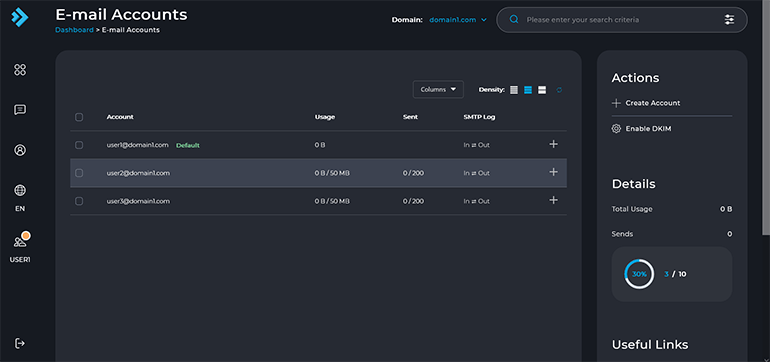Click the Total Usage detail label
The height and width of the screenshot is (362, 770).
632,209
